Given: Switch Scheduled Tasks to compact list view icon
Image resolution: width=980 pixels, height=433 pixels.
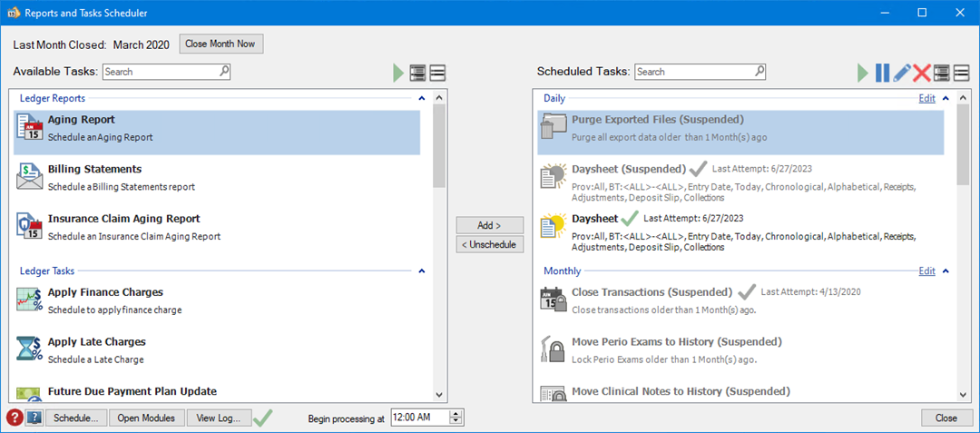Looking at the screenshot, I should pyautogui.click(x=961, y=74).
